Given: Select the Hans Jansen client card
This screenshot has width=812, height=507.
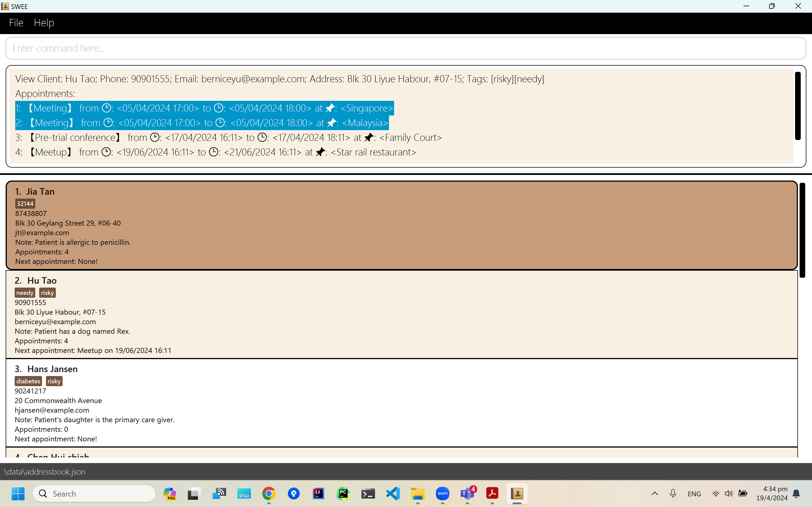Looking at the screenshot, I should click(x=401, y=403).
